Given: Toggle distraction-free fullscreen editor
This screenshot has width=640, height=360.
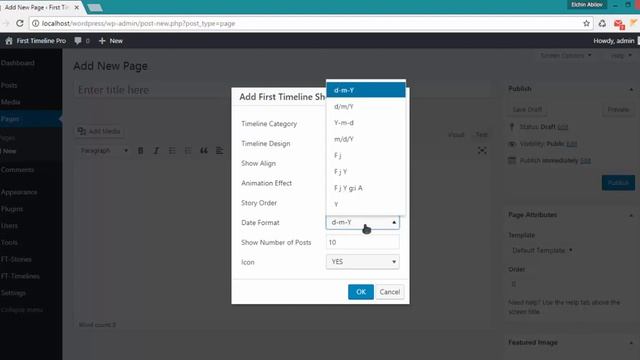Looking at the screenshot, I should point(482,151).
